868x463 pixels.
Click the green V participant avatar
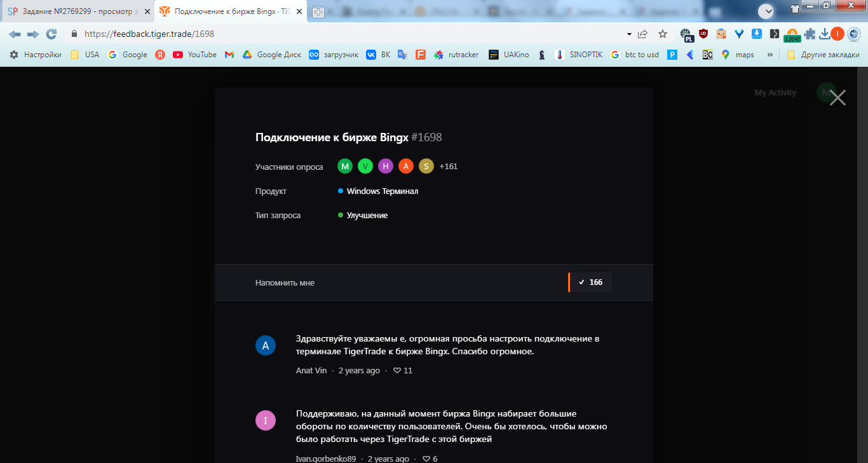click(365, 167)
